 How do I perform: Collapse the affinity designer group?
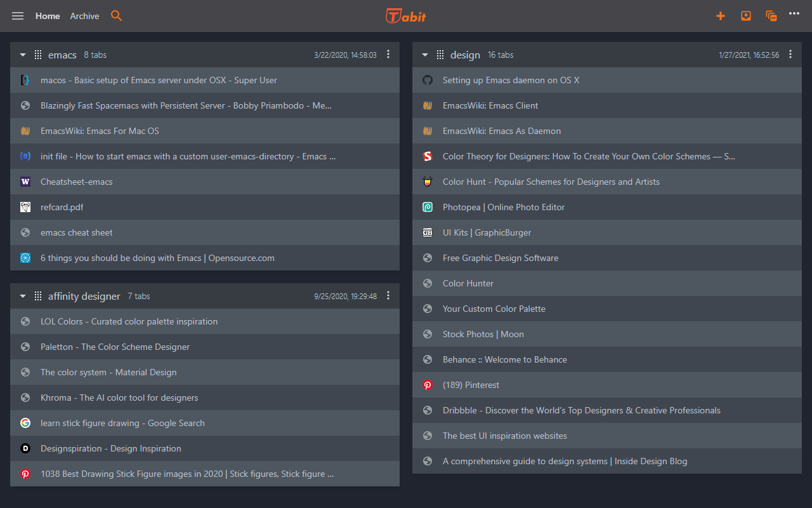pos(23,297)
